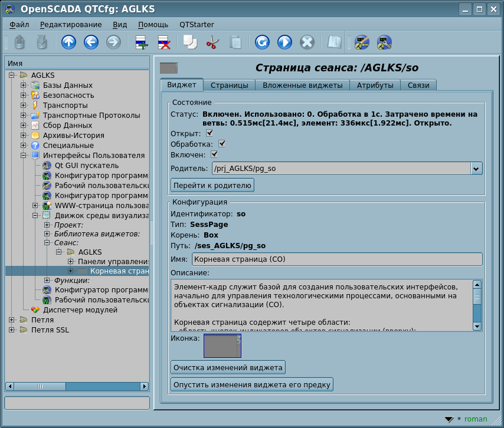Click the Save to database toolbar icon

[42, 42]
